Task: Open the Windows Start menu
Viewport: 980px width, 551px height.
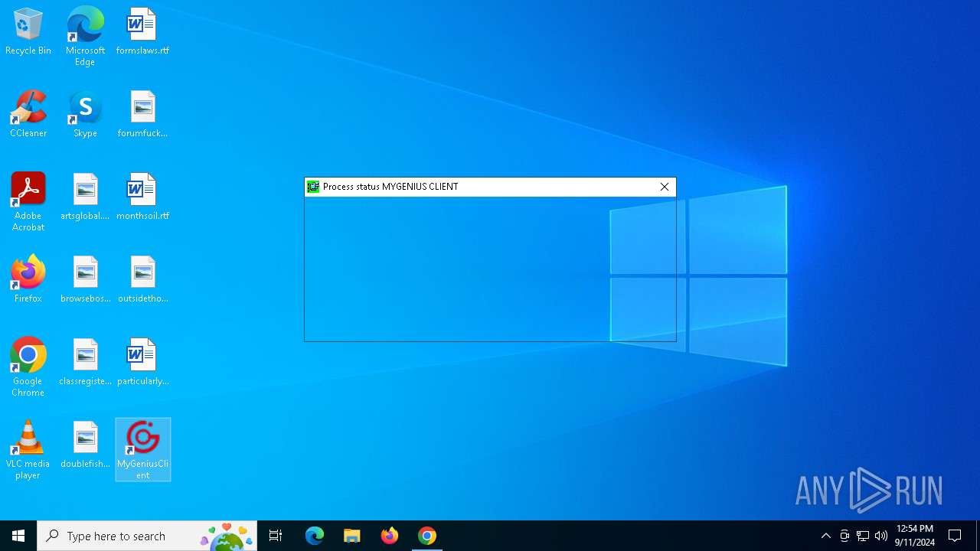Action: coord(18,536)
